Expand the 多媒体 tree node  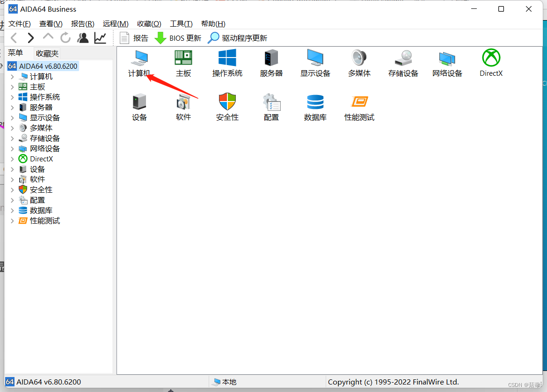(x=12, y=128)
